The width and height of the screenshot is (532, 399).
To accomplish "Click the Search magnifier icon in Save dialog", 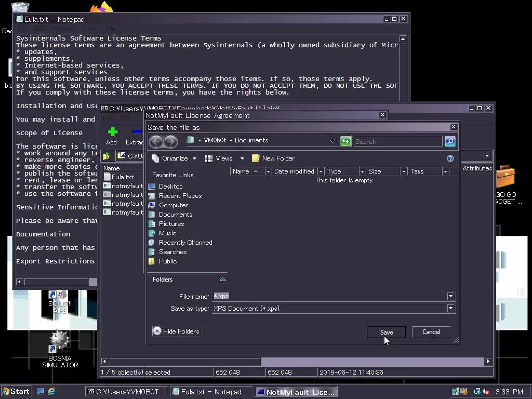I will [450, 141].
